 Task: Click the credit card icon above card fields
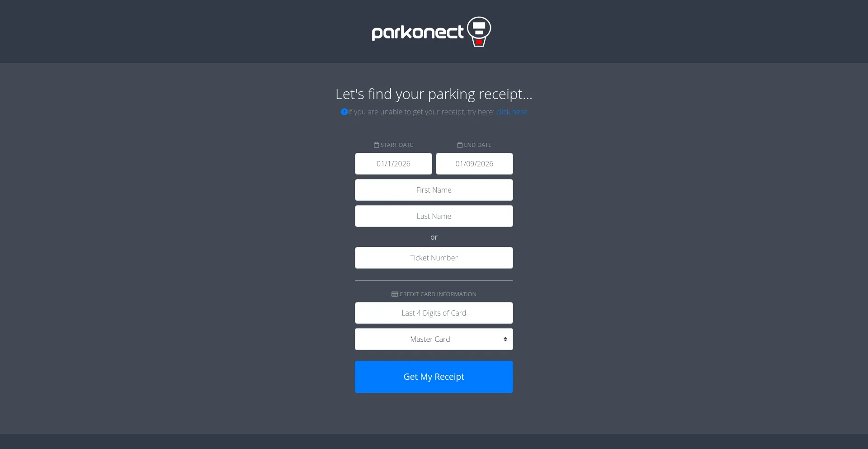(395, 294)
